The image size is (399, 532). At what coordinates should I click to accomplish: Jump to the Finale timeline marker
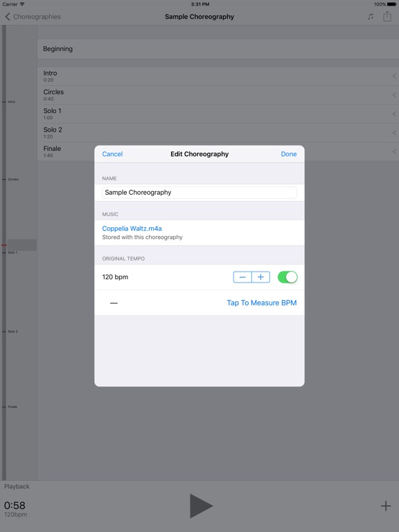coord(10,407)
